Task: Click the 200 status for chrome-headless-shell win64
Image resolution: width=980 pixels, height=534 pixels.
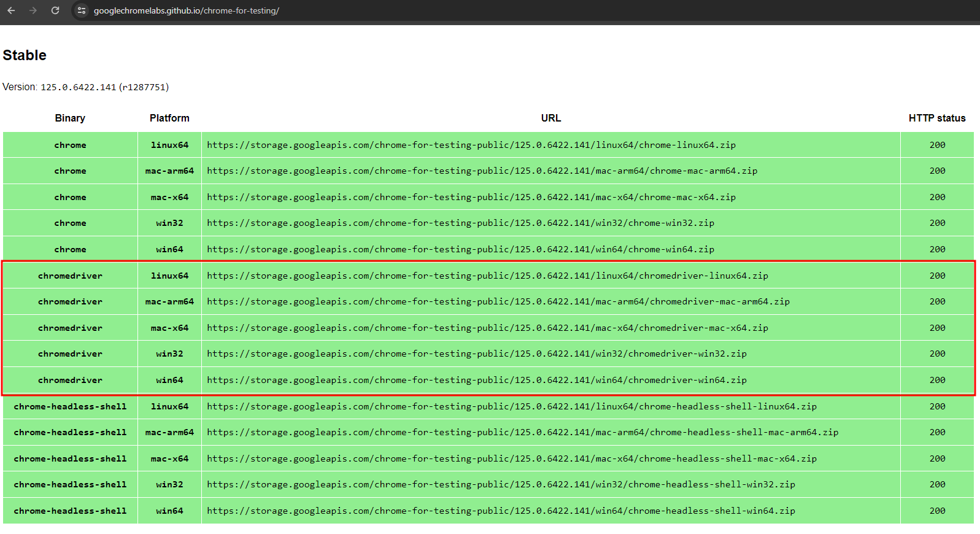Action: point(937,511)
